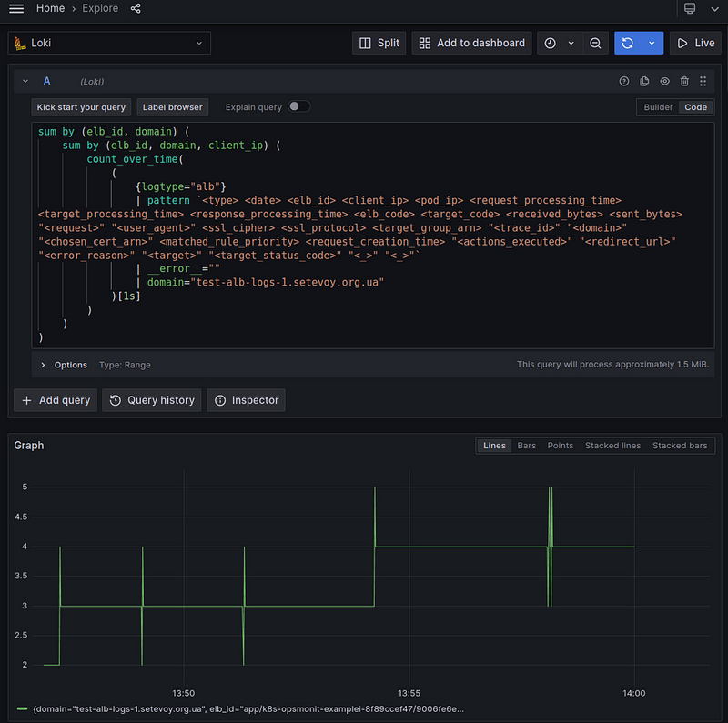Click the green series color in legend
728x723 pixels.
tap(22, 708)
